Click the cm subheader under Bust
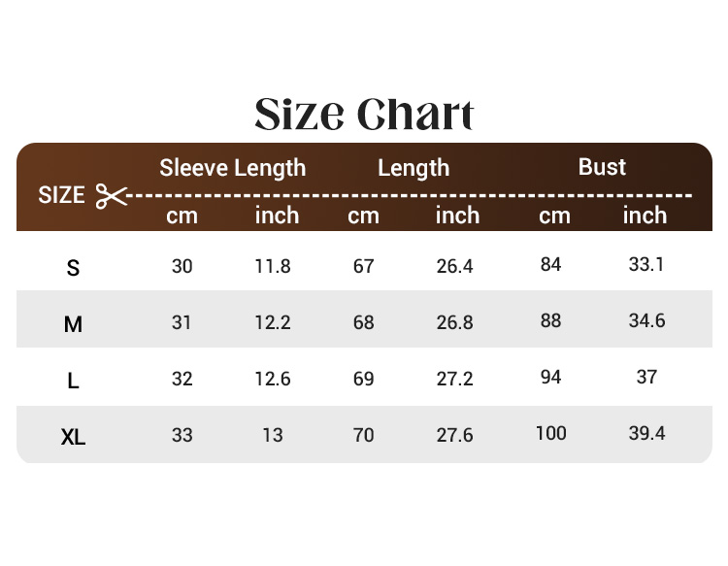Screen dimensions: 728x566 click(x=554, y=216)
